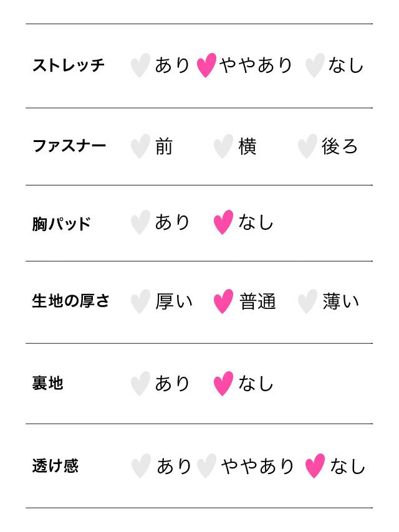
Task: Choose the 厚い heart under 生地の厚さ
Action: [141, 302]
